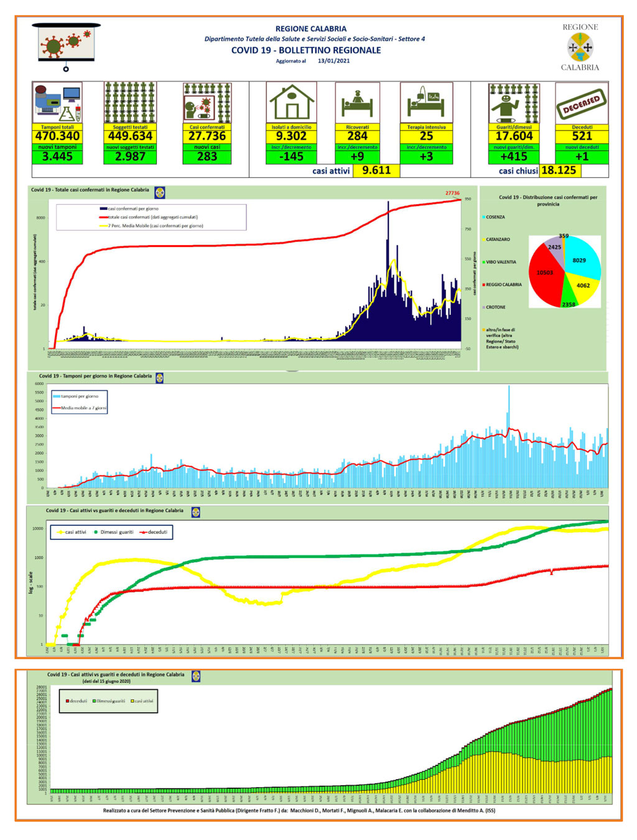
Task: Click legend entry casi confermati per giorno
Action: click(x=129, y=209)
